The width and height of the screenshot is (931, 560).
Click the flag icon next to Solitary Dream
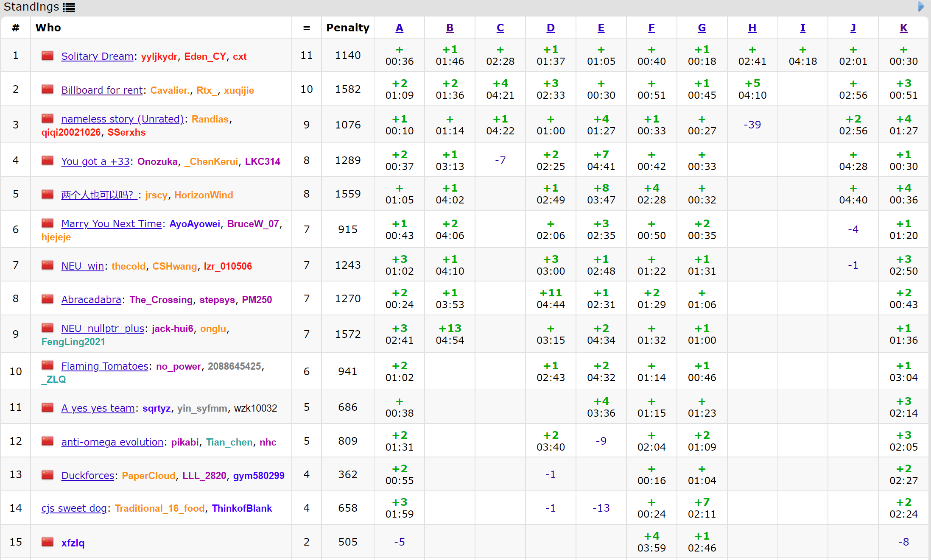pyautogui.click(x=48, y=56)
